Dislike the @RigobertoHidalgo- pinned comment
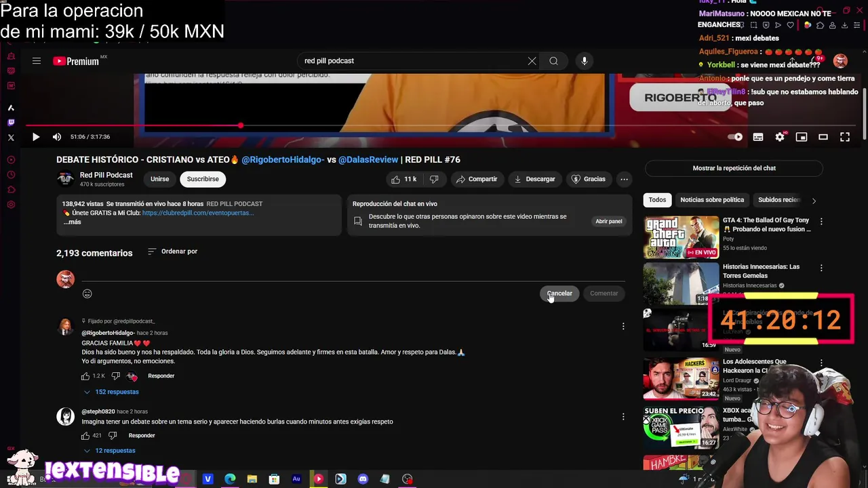Image resolution: width=868 pixels, height=488 pixels. point(115,376)
